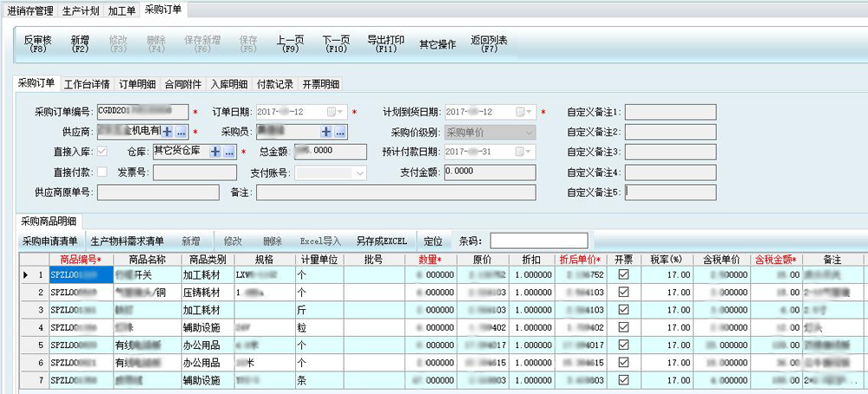Viewport: 868px width, 394px height.
Task: Click 返回列表 (F7) button
Action: tap(489, 43)
